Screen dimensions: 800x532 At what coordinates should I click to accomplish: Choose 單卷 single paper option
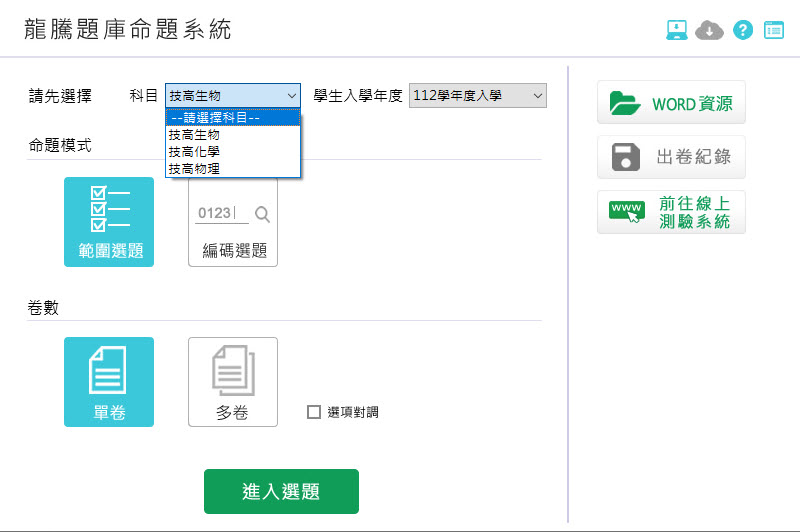(x=109, y=382)
